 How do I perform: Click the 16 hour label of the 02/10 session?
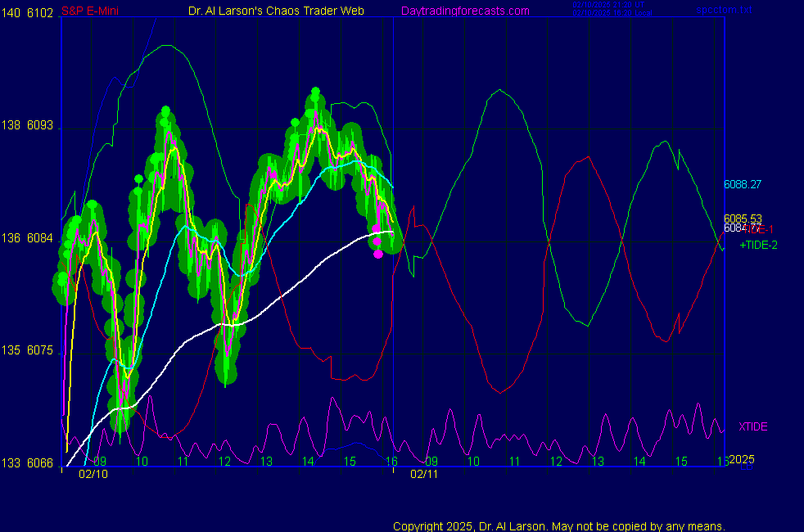391,462
